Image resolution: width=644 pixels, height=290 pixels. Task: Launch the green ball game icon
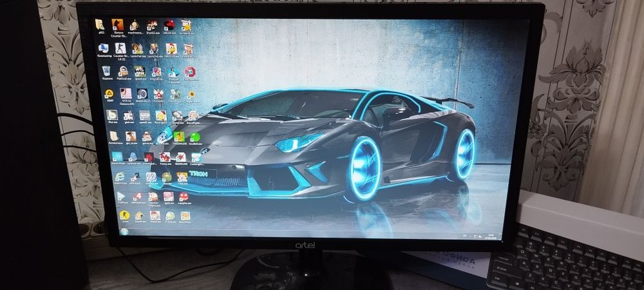195,137
